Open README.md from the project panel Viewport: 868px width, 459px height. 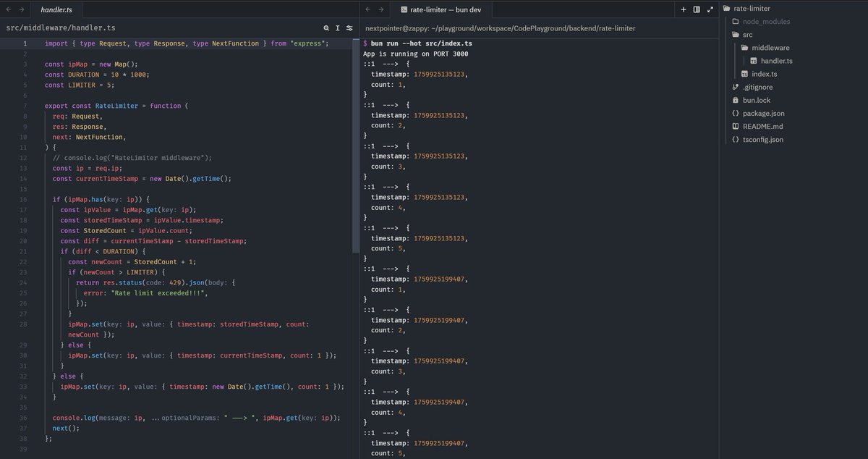tap(761, 126)
